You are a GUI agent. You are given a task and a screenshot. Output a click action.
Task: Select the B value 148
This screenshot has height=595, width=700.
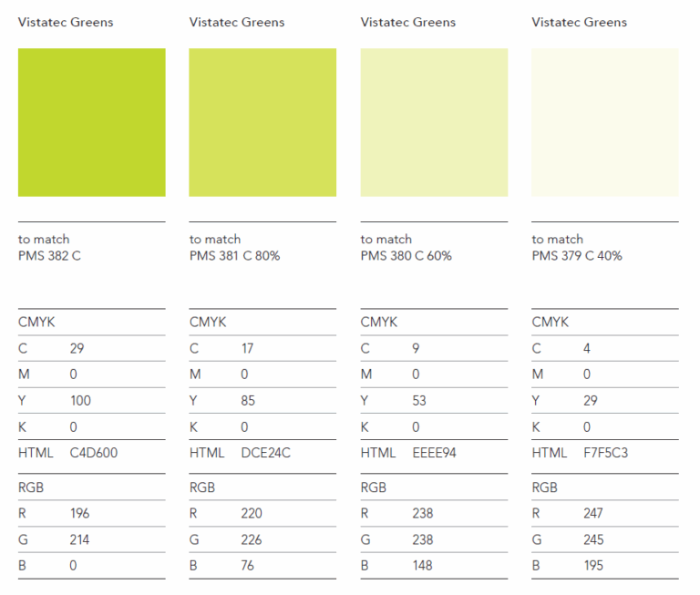(x=422, y=566)
